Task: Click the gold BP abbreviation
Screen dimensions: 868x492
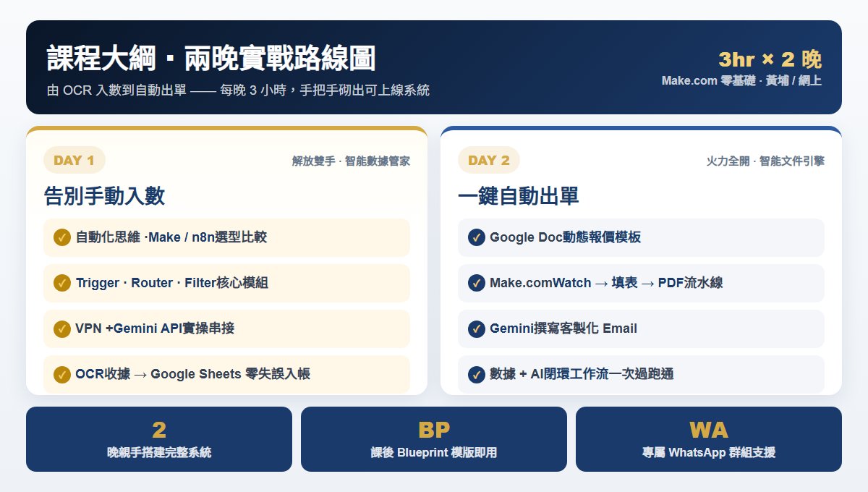Action: (x=434, y=430)
